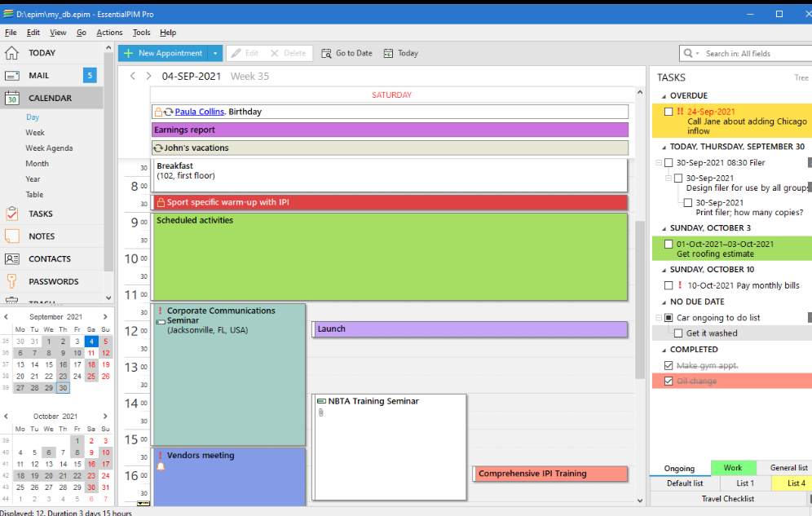The image size is (812, 516).
Task: Uncheck the completed 'Oil change' task
Action: [669, 380]
